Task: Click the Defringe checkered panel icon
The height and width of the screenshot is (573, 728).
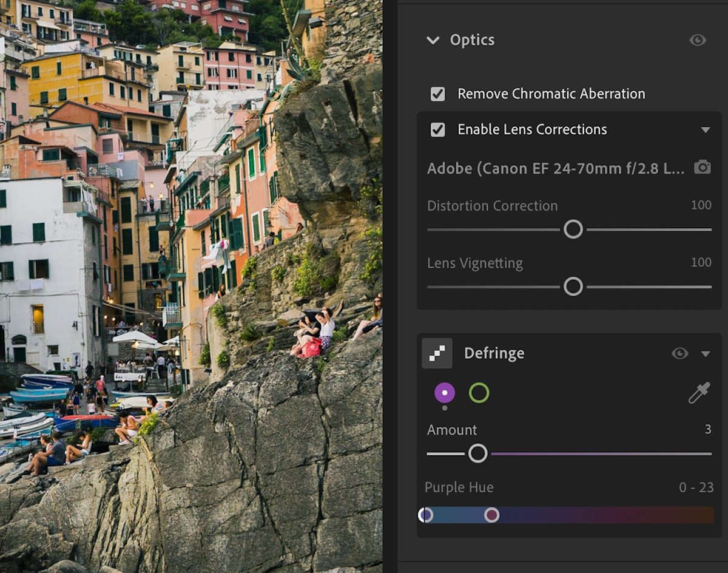Action: tap(437, 353)
